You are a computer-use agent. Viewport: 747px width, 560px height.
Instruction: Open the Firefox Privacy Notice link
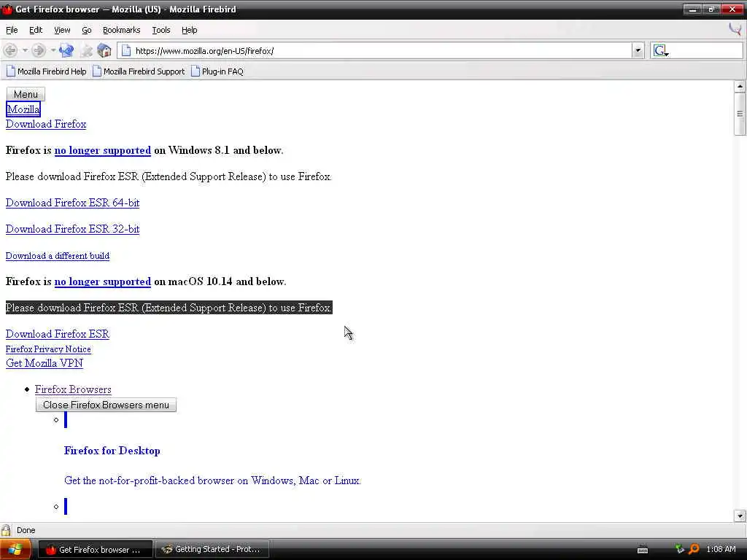48,349
